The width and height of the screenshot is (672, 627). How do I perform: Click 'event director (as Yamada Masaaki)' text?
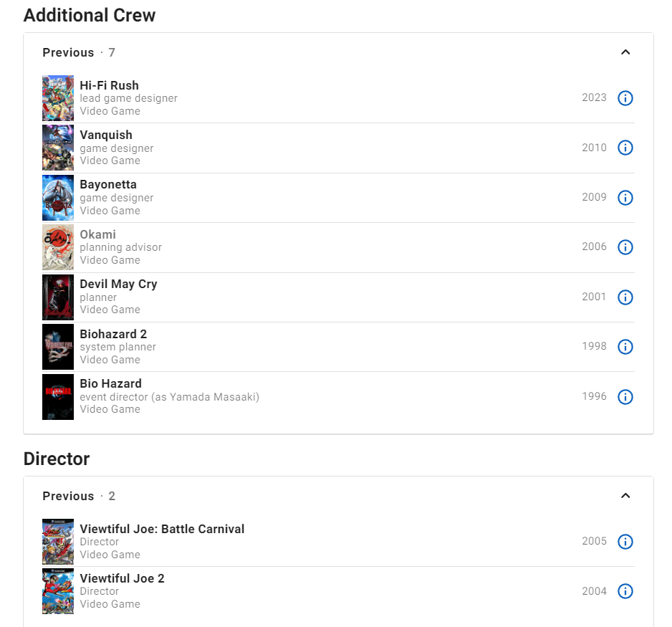[170, 397]
